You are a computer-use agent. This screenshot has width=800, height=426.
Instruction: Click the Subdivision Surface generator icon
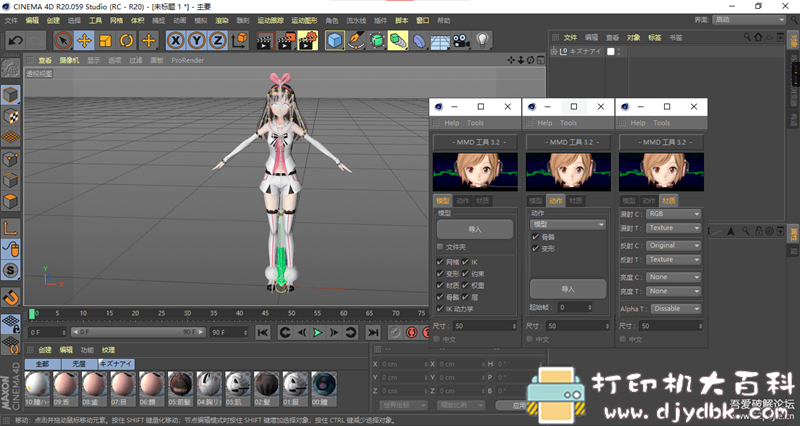[377, 40]
